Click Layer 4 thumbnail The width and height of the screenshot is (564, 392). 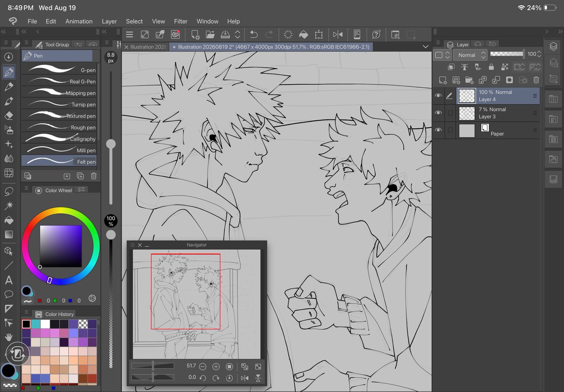(x=466, y=96)
